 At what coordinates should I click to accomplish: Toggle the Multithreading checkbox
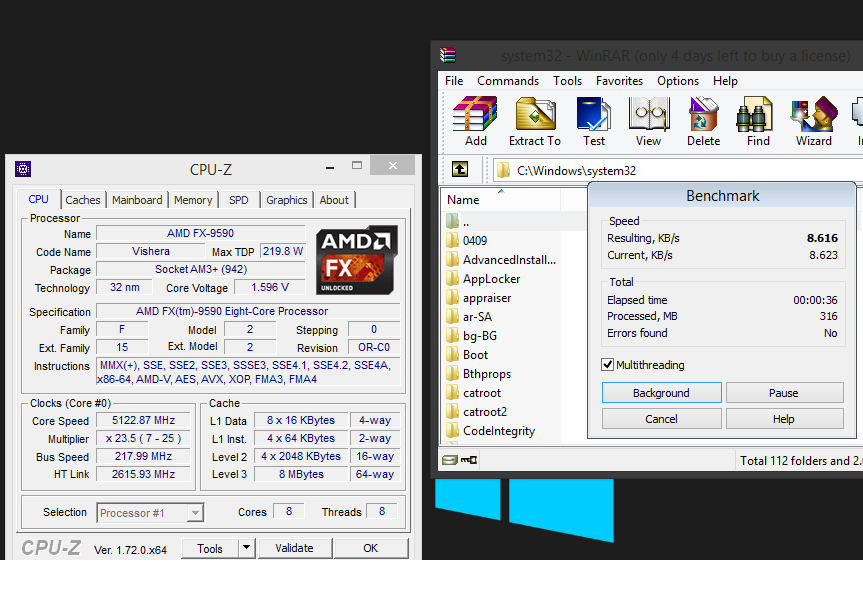[608, 364]
